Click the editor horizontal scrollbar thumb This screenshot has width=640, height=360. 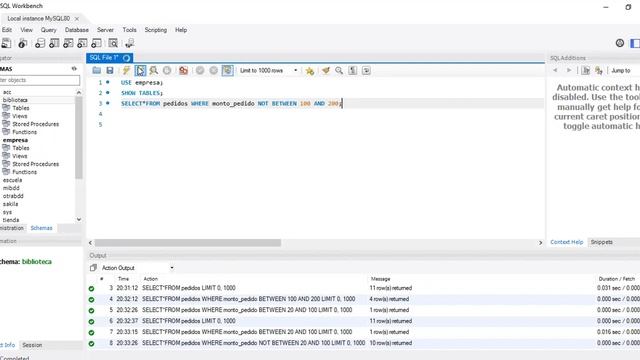[x=188, y=243]
